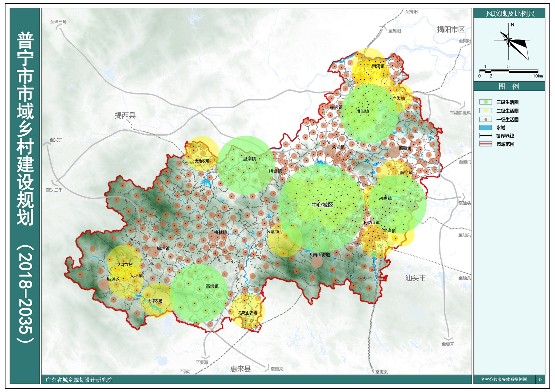The image size is (555, 392).
Task: Click the 市域范围 red line legend symbol
Action: [485, 144]
